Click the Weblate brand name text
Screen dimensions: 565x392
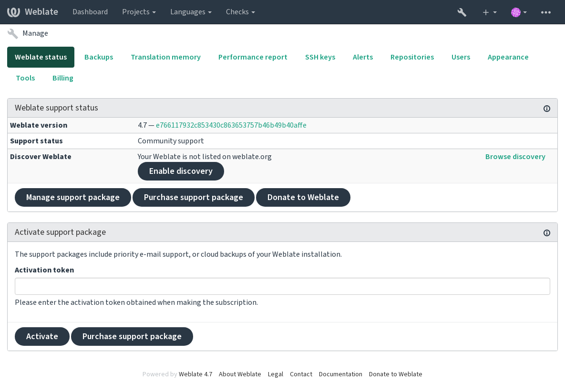coord(41,12)
